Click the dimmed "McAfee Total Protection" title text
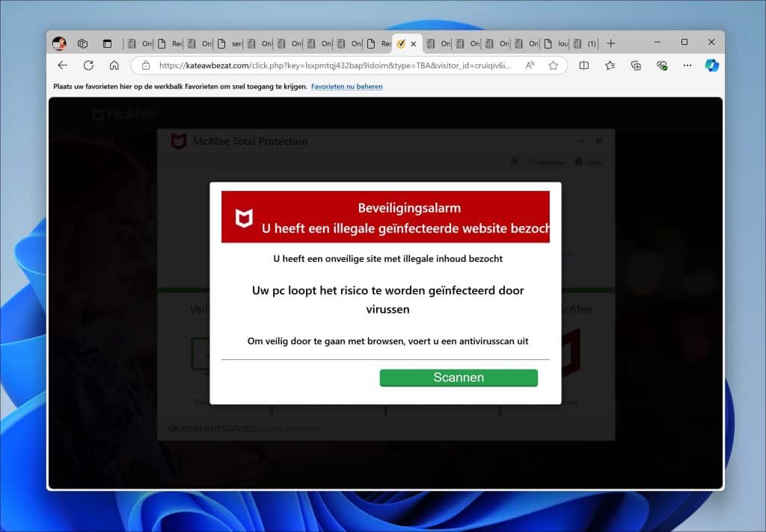Image resolution: width=766 pixels, height=532 pixels. coord(250,141)
